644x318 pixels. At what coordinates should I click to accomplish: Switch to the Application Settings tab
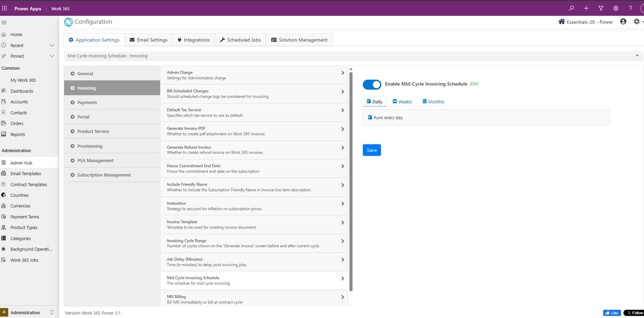[94, 40]
